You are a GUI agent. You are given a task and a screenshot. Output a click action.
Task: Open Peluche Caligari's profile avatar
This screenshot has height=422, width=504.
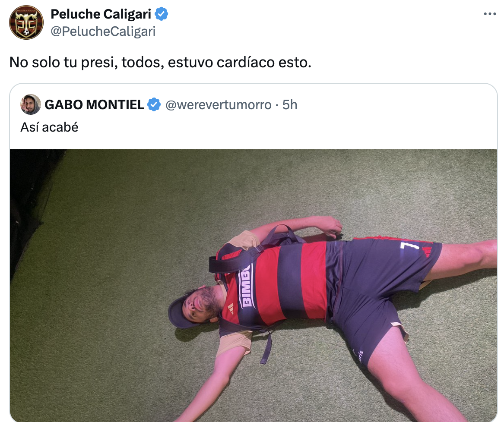click(26, 22)
